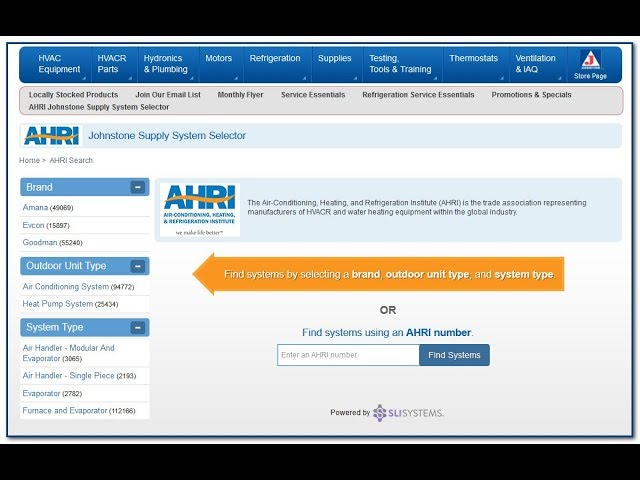View Promotions & Specials
This screenshot has height=480, width=640.
(x=531, y=95)
